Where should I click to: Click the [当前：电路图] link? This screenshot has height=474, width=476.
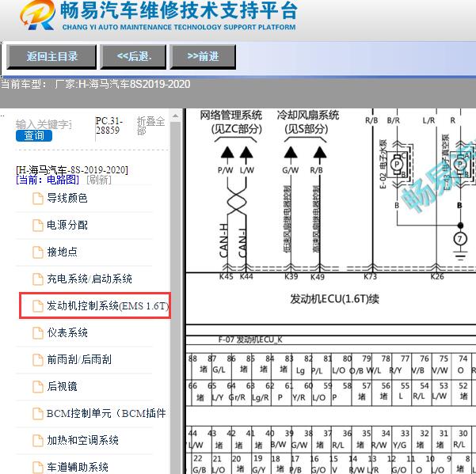(48, 180)
